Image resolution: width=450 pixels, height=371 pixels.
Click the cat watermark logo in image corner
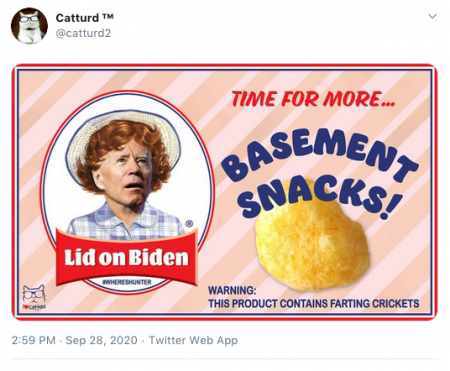point(34,297)
